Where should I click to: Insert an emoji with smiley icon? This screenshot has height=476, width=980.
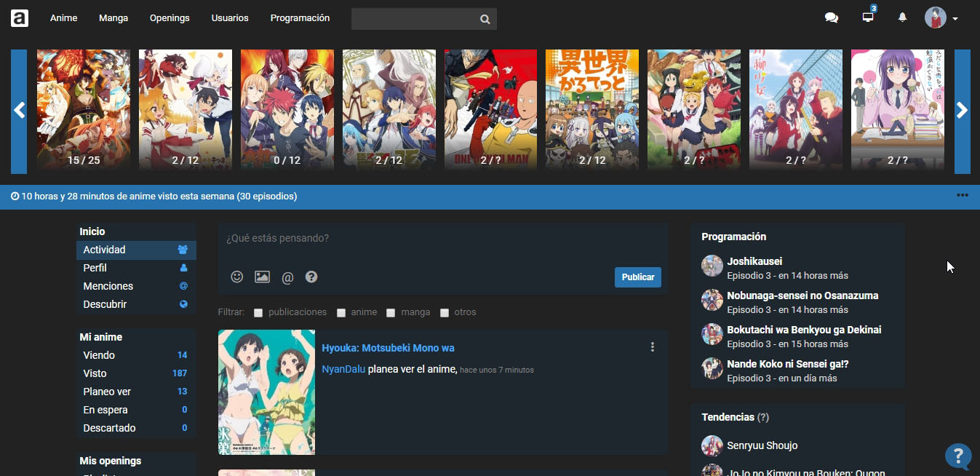236,277
